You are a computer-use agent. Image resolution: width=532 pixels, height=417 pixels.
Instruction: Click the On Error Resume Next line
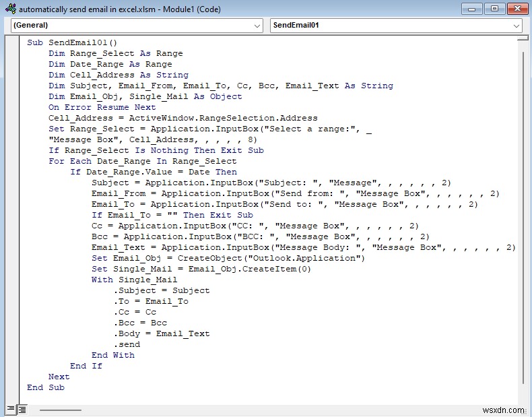point(102,107)
